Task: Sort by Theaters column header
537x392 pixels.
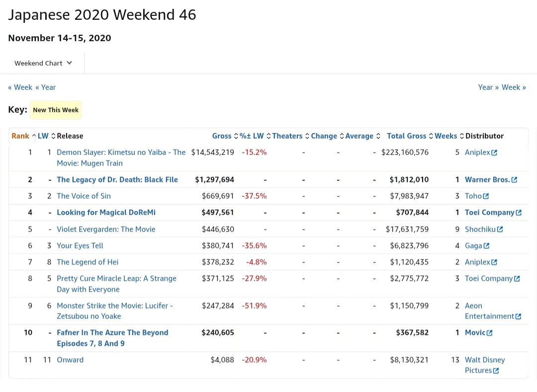Action: (x=287, y=136)
